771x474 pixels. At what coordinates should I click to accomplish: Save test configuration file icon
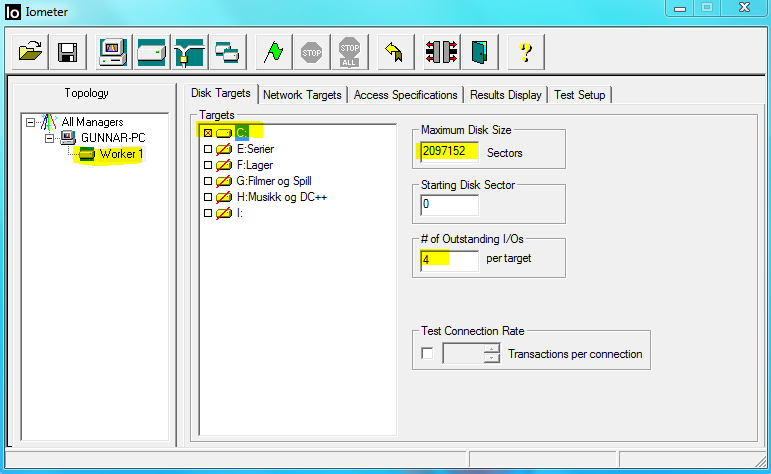[x=67, y=52]
